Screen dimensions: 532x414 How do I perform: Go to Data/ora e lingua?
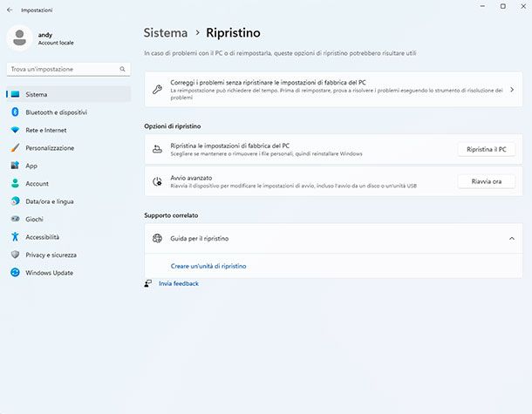pos(49,201)
